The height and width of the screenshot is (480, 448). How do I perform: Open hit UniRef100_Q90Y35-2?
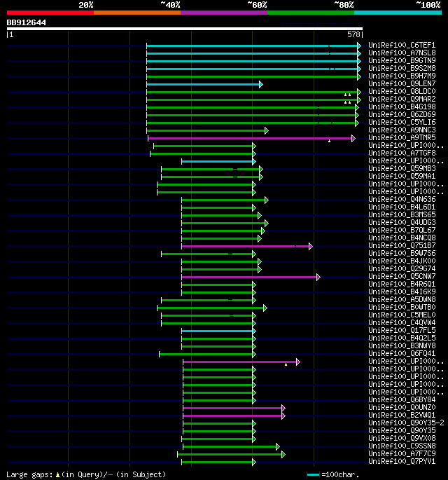(406, 423)
